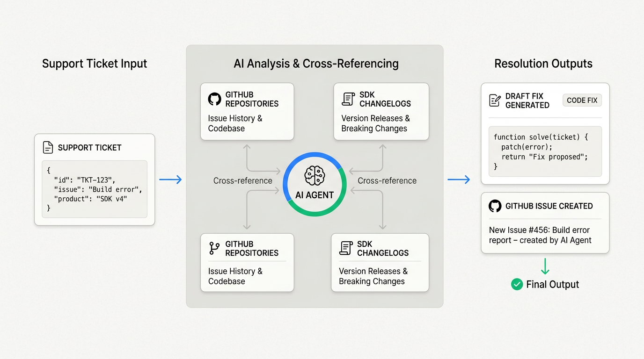Click the pencil edit icon beside Draft Fix Generated
This screenshot has width=644, height=359.
point(495,100)
